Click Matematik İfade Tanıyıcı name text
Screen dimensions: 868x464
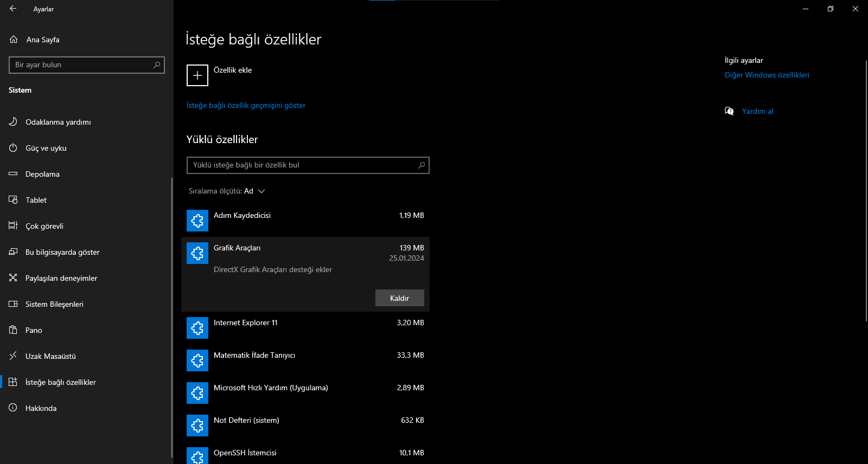pos(254,355)
